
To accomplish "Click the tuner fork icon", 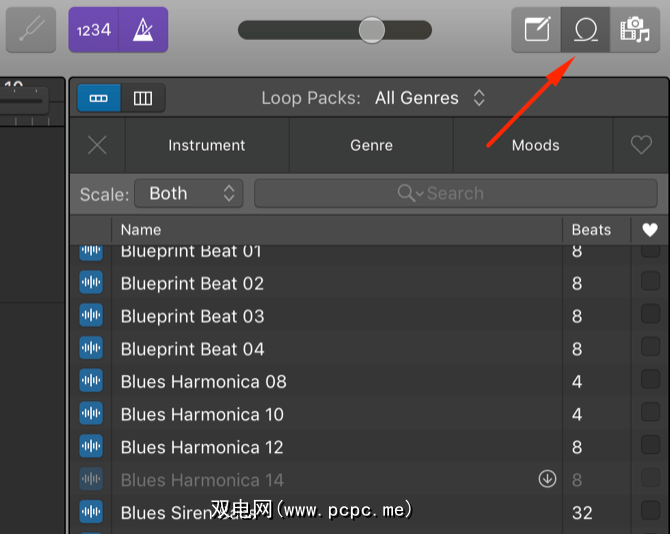I will coord(31,30).
